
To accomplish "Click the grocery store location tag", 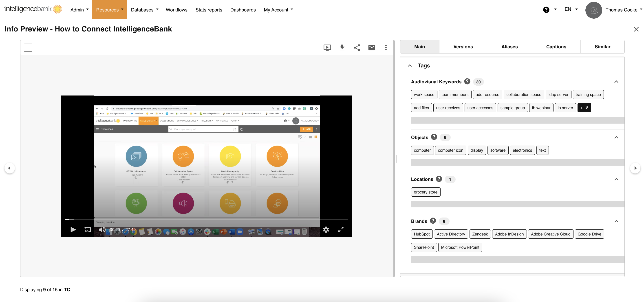I will (426, 192).
